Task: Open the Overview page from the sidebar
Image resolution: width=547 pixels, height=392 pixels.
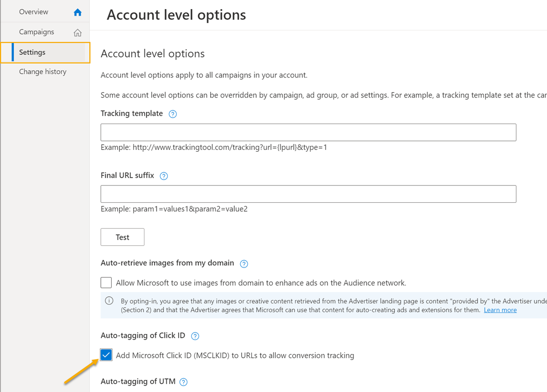Action: click(34, 12)
